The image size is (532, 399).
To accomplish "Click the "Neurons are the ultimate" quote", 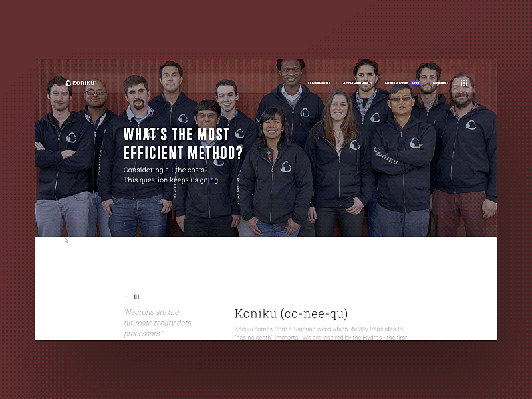I will pos(158,323).
